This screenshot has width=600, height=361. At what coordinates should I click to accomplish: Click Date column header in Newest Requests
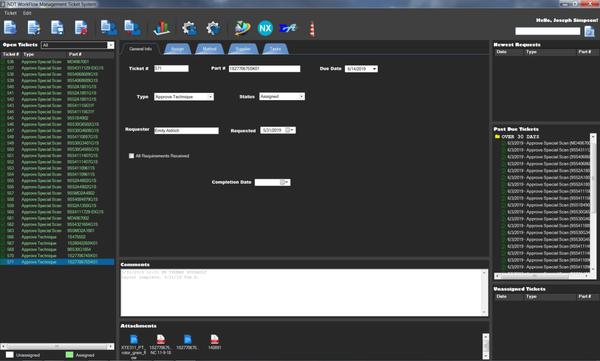(x=509, y=52)
